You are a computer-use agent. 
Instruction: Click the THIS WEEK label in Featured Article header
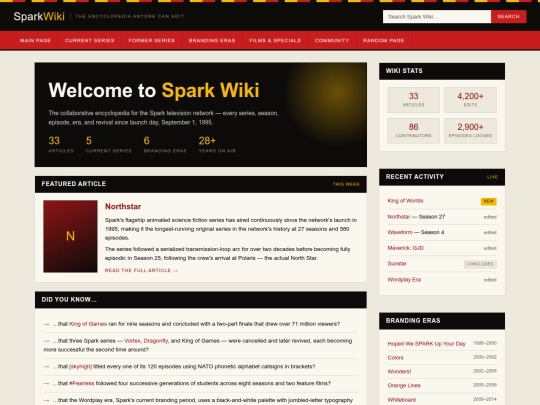coord(346,184)
